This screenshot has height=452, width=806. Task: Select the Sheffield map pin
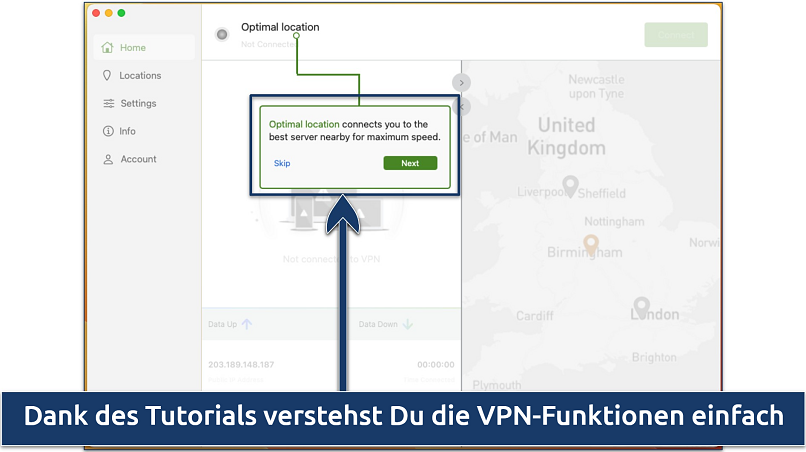pos(570,186)
